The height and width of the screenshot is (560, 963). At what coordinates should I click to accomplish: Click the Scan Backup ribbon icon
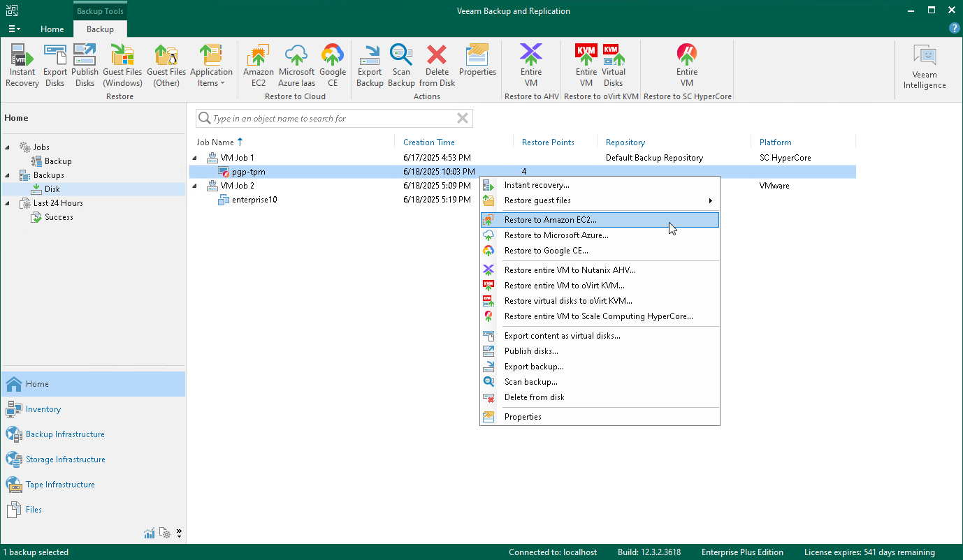[401, 65]
